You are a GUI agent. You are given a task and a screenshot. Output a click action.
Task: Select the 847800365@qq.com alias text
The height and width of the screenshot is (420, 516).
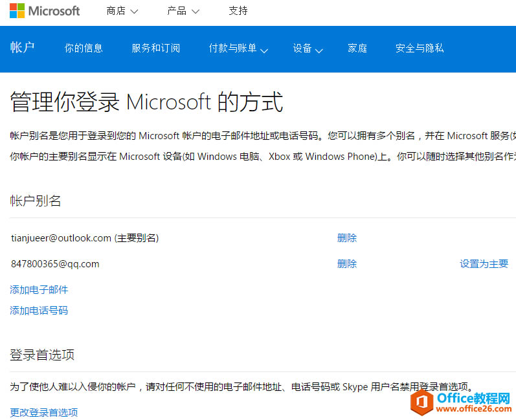[55, 264]
